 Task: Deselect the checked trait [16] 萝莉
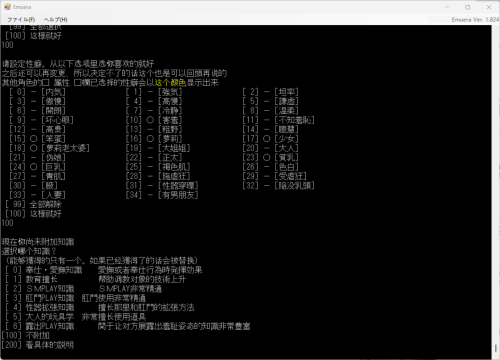point(154,138)
